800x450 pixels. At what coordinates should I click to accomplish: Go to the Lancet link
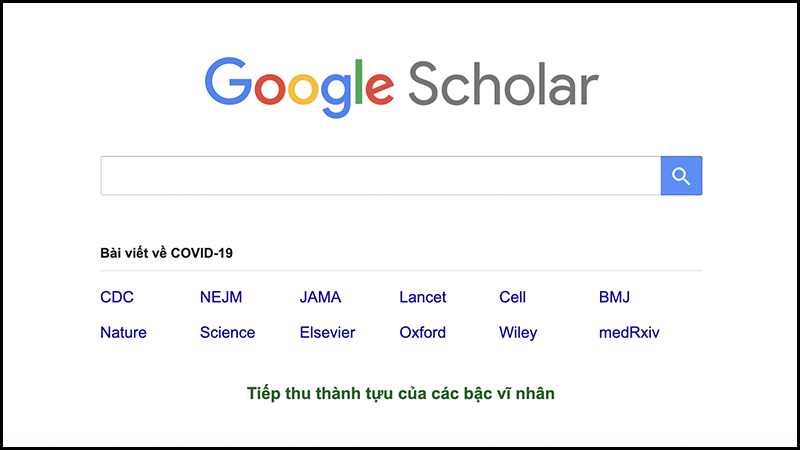click(423, 297)
